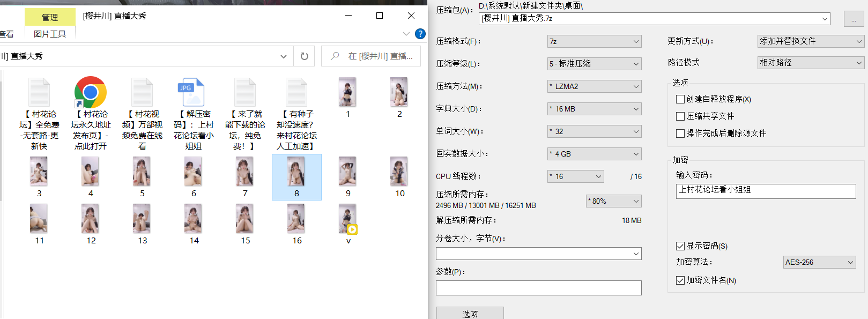The image size is (868, 319).
Task: Click into the 参数(P) input field
Action: click(x=539, y=288)
